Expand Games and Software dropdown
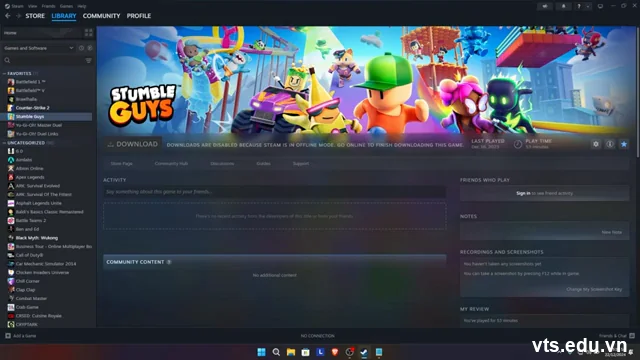This screenshot has width=640, height=360. click(x=39, y=48)
